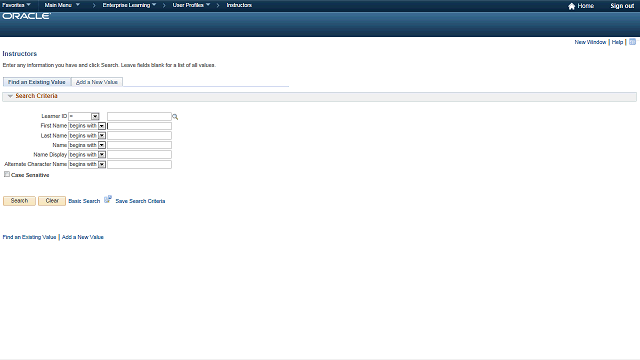Open the Enterprise Learning breadcrumb menu
The image size is (640, 360).
[x=129, y=5]
